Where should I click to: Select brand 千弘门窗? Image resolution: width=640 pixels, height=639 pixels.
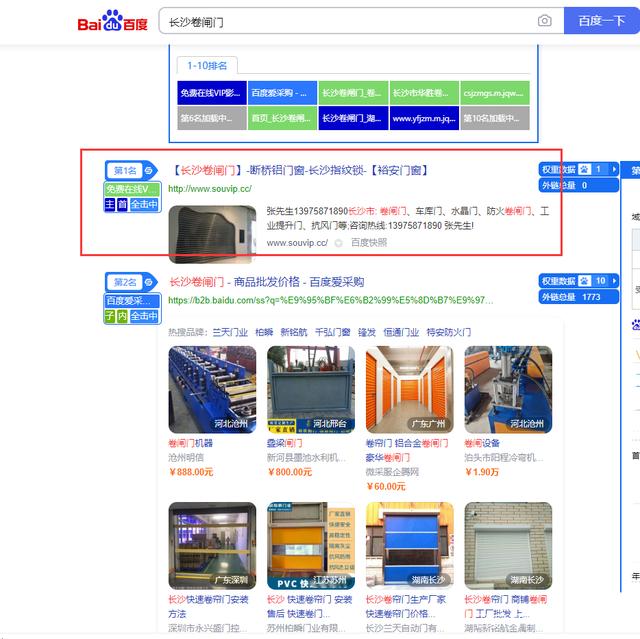tap(333, 332)
